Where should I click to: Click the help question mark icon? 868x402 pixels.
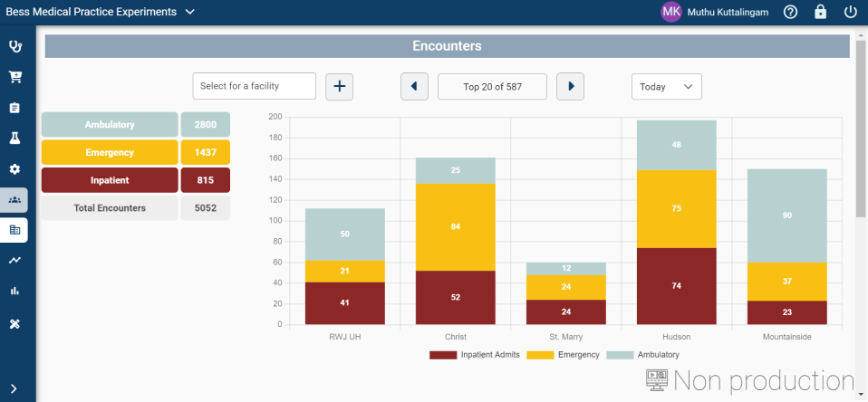click(x=790, y=12)
